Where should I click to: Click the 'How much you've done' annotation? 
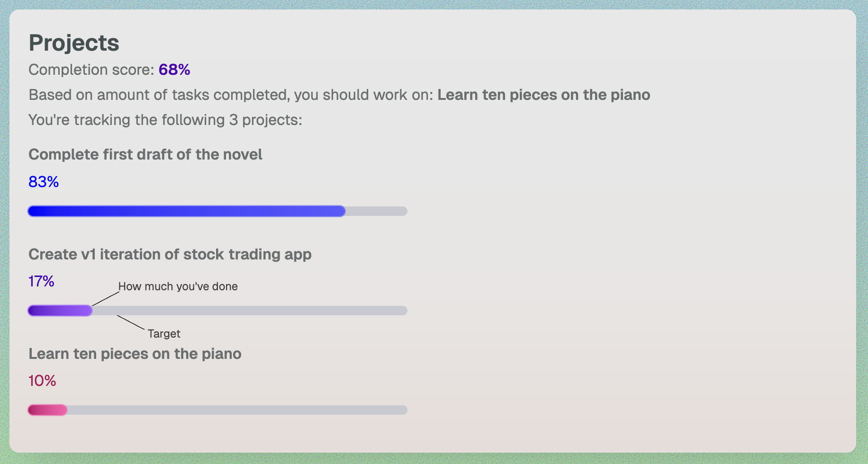(178, 286)
